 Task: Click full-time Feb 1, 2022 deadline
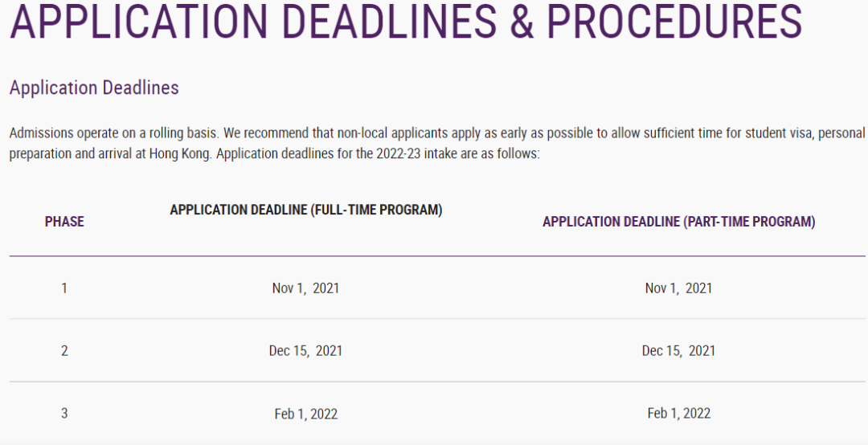click(306, 414)
